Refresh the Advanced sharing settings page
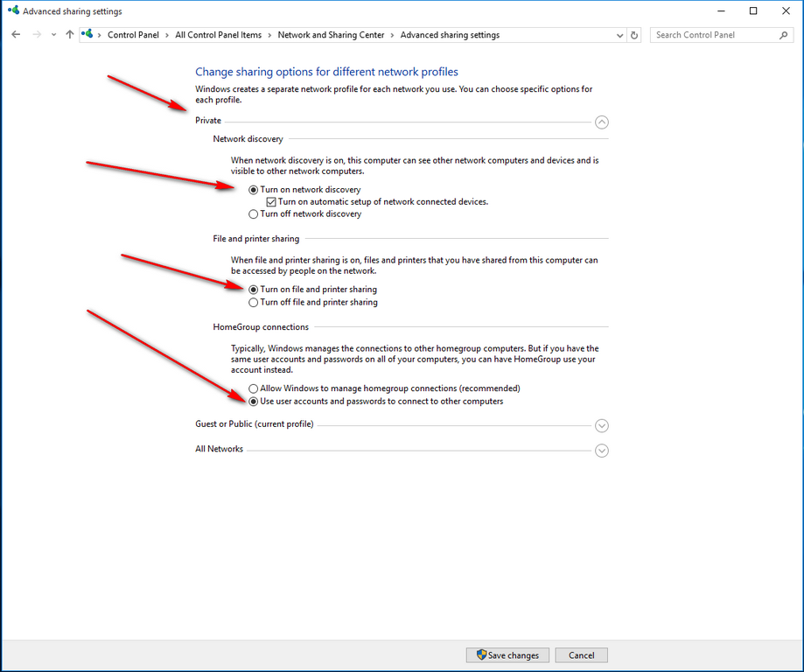The height and width of the screenshot is (672, 804). (634, 35)
